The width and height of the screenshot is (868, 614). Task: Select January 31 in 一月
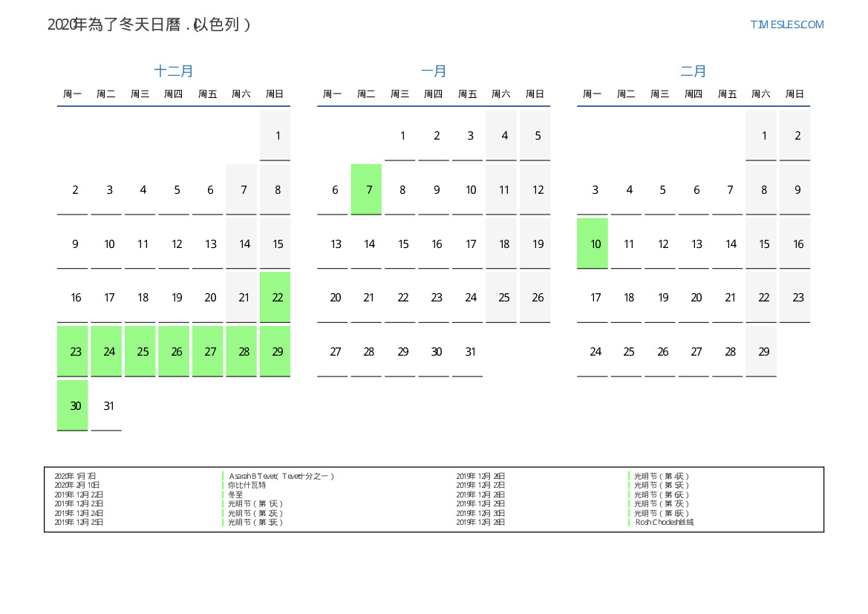[x=468, y=352]
